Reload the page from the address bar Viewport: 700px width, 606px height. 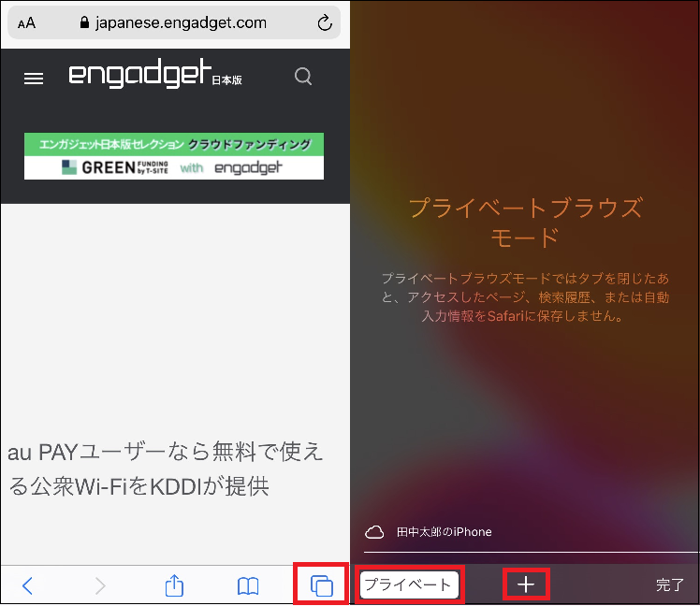pyautogui.click(x=325, y=22)
